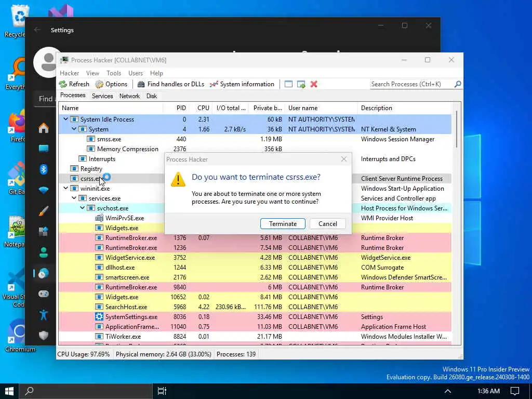The image size is (532, 399).
Task: Open the Windows Start button
Action: coord(9,391)
